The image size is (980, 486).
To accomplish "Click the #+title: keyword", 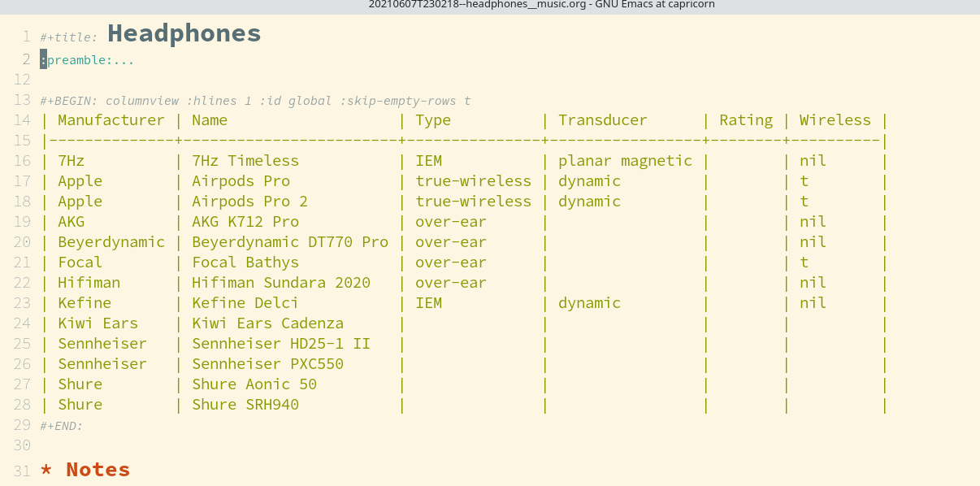I will (x=69, y=37).
